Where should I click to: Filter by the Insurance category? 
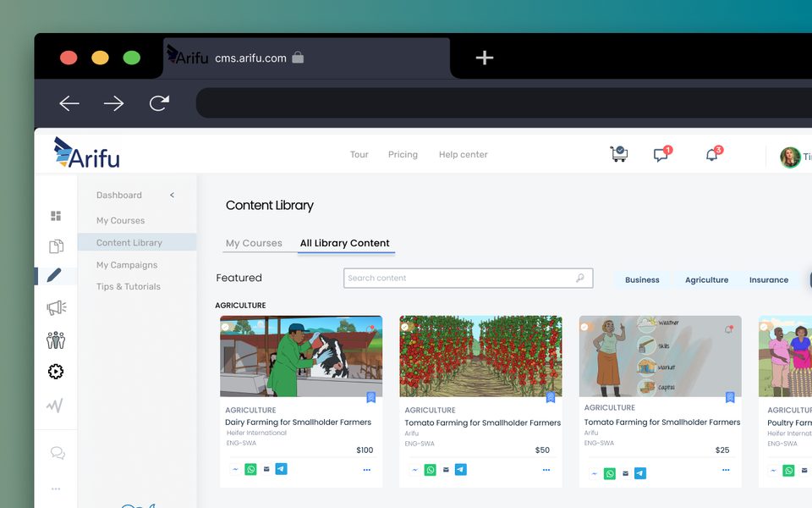click(769, 280)
